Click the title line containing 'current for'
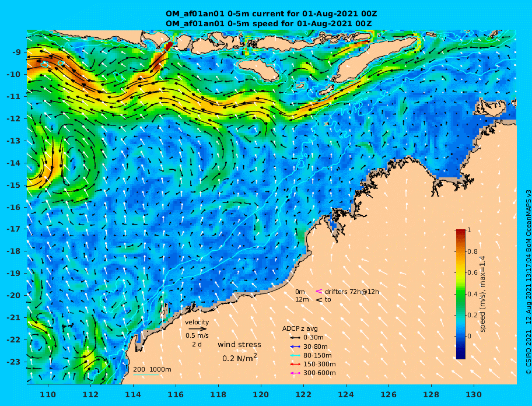532x406 pixels. click(x=271, y=14)
